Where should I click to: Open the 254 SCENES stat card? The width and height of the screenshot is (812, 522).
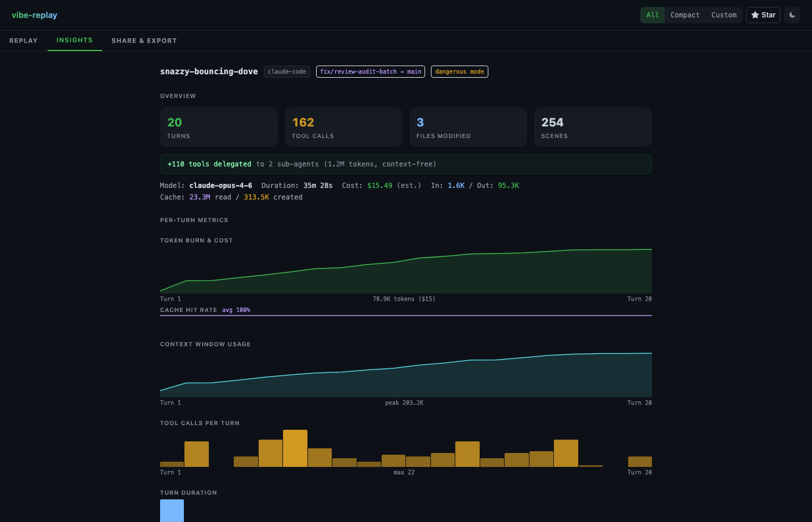click(x=593, y=127)
